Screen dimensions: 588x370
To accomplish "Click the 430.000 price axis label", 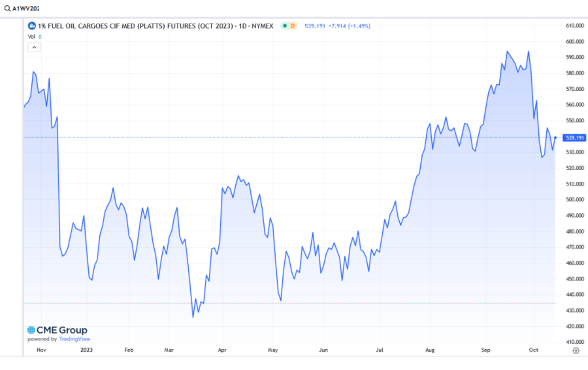I will pyautogui.click(x=574, y=311).
